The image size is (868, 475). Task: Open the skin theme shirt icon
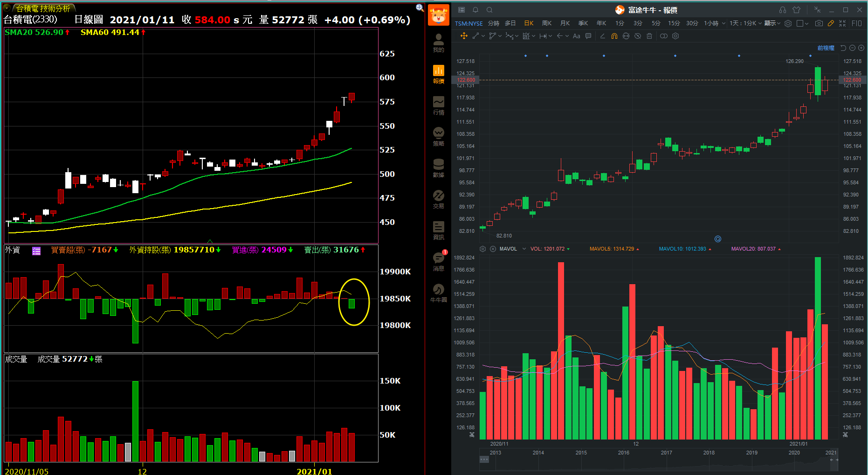coord(796,10)
